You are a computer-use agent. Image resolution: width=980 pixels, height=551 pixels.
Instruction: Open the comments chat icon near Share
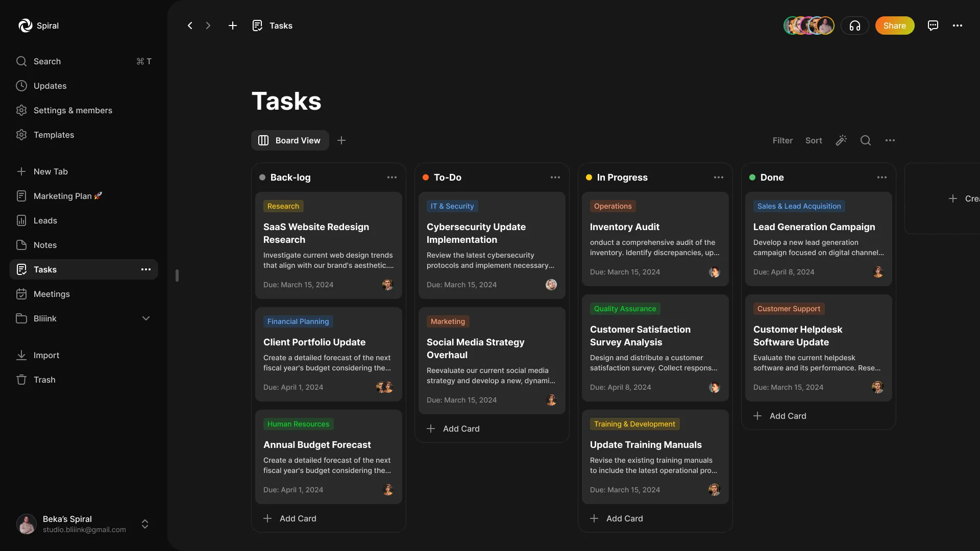point(934,26)
